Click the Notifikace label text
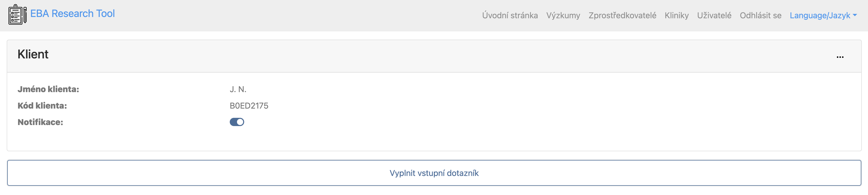This screenshot has width=868, height=195. pos(40,122)
